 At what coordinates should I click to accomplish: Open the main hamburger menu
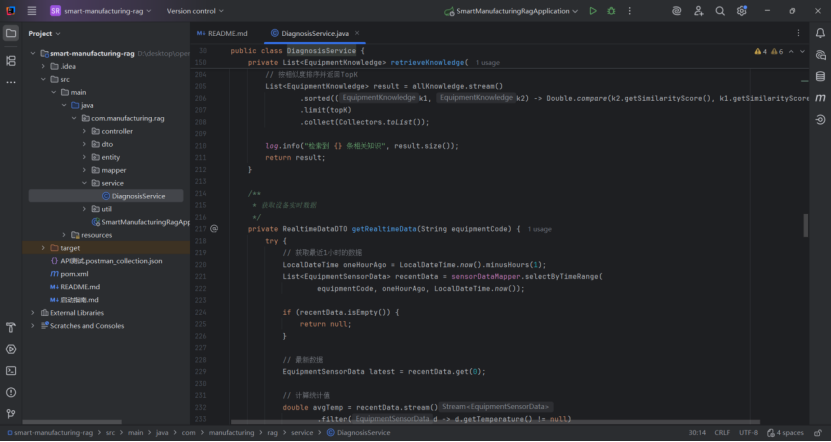tap(32, 11)
